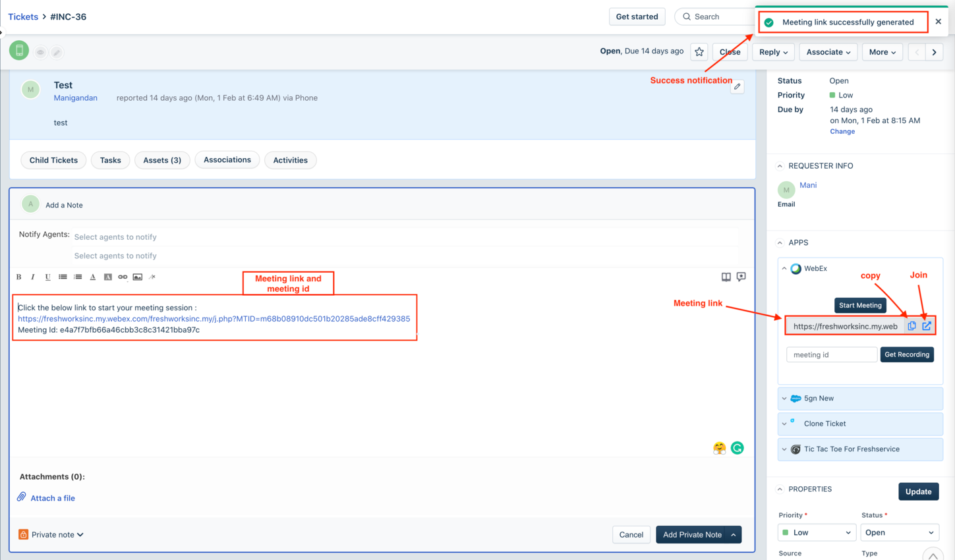Viewport: 955px width, 560px height.
Task: Toggle Underline formatting in note editor
Action: 47,277
